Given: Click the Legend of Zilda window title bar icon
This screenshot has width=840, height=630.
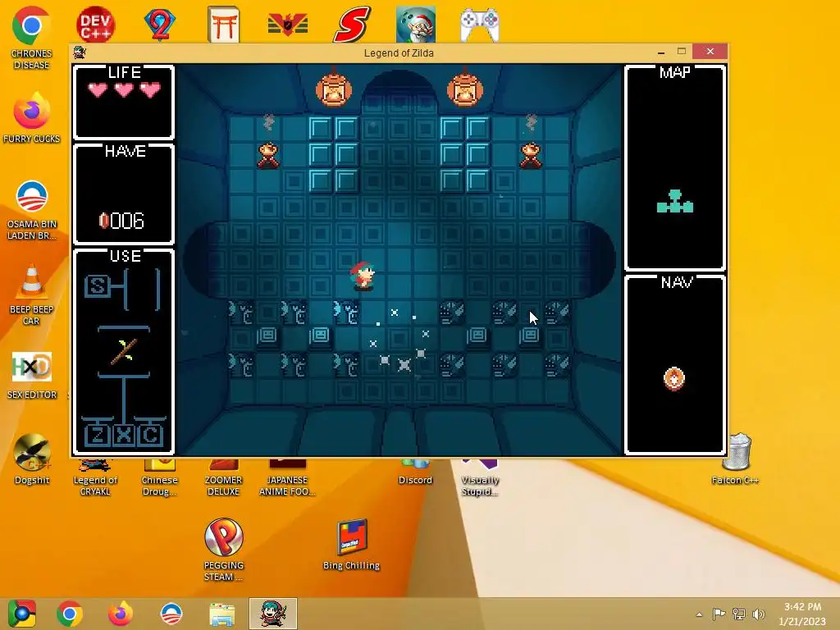Looking at the screenshot, I should (x=80, y=52).
